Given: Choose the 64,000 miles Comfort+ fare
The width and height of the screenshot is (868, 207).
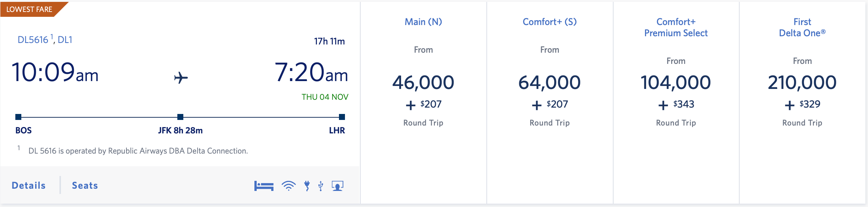Looking at the screenshot, I should pyautogui.click(x=550, y=83).
